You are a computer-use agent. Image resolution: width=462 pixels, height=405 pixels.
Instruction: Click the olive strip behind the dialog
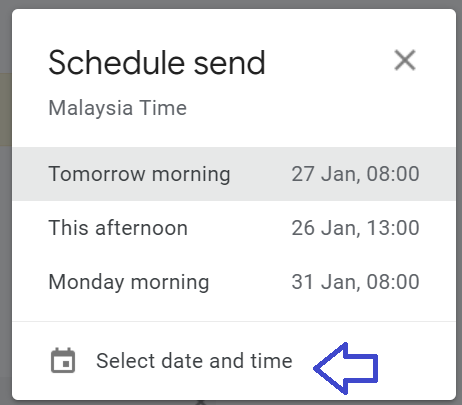click(6, 110)
